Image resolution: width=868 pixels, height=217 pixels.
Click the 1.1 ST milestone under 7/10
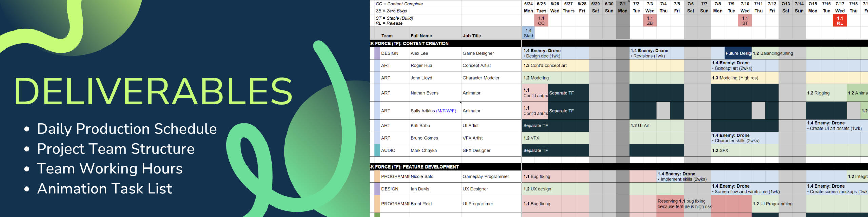click(745, 21)
